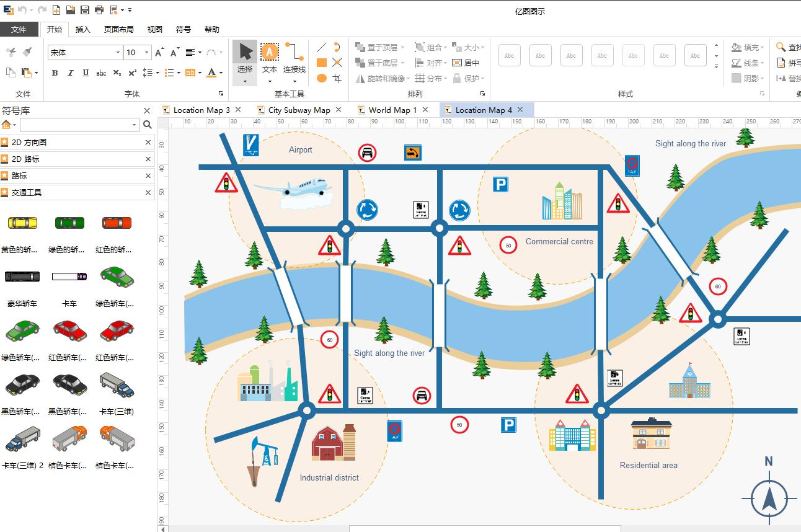801x532 pixels.
Task: Toggle bold text formatting
Action: [x=55, y=73]
